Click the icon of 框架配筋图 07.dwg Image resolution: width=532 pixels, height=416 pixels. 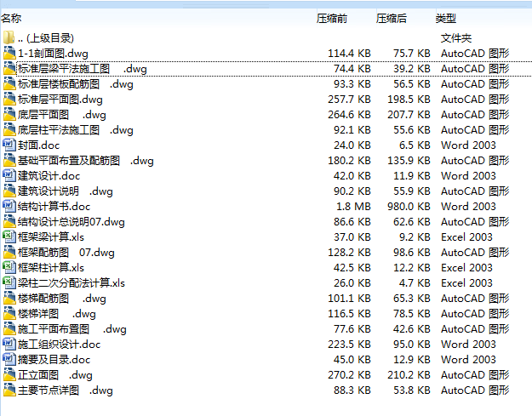click(x=9, y=252)
